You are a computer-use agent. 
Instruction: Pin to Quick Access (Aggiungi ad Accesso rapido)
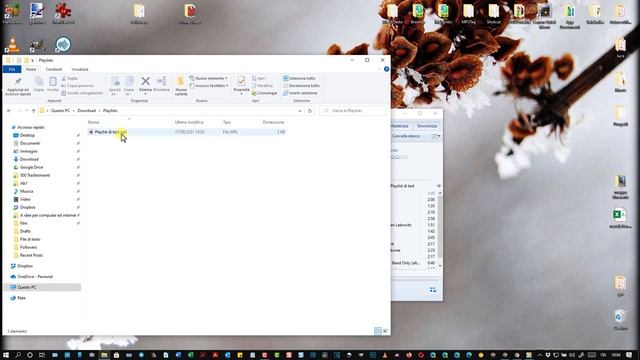click(18, 86)
